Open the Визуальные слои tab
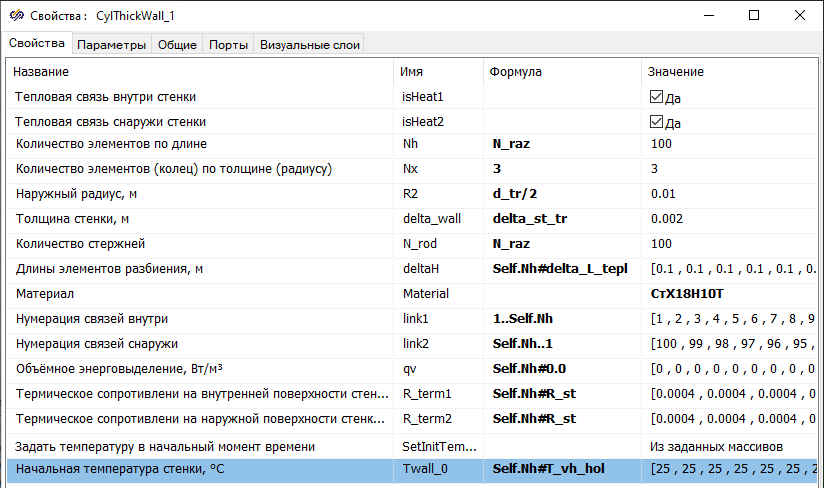This screenshot has height=488, width=824. [308, 45]
